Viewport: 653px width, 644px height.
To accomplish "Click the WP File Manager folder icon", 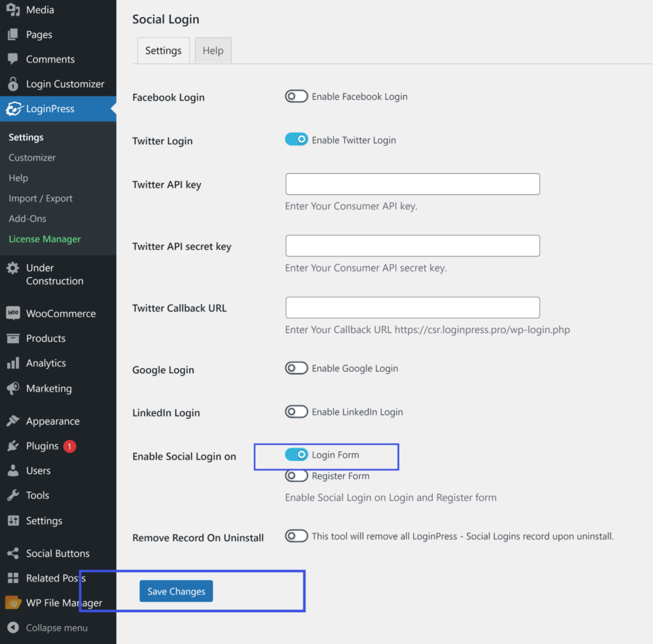I will [x=13, y=603].
